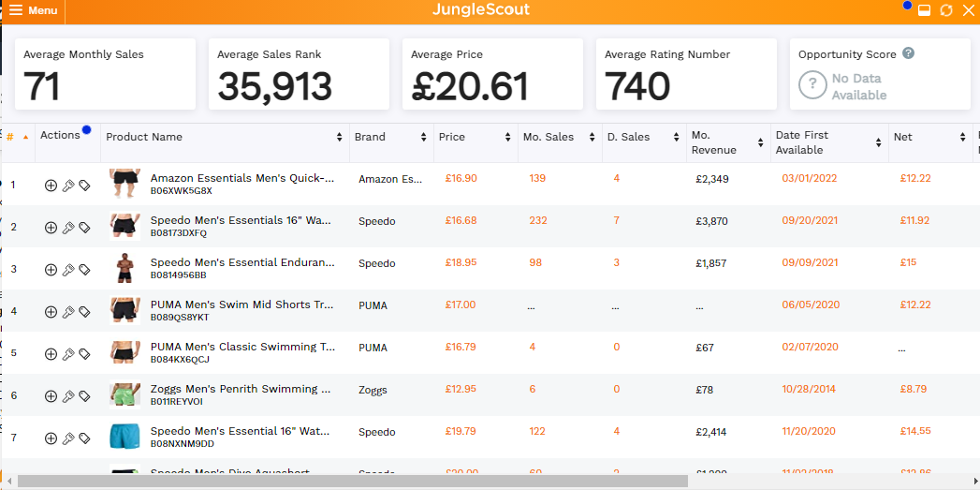Viewport: 980px width, 490px height.
Task: Click the horizontal scrollbar thumb
Action: click(x=353, y=481)
